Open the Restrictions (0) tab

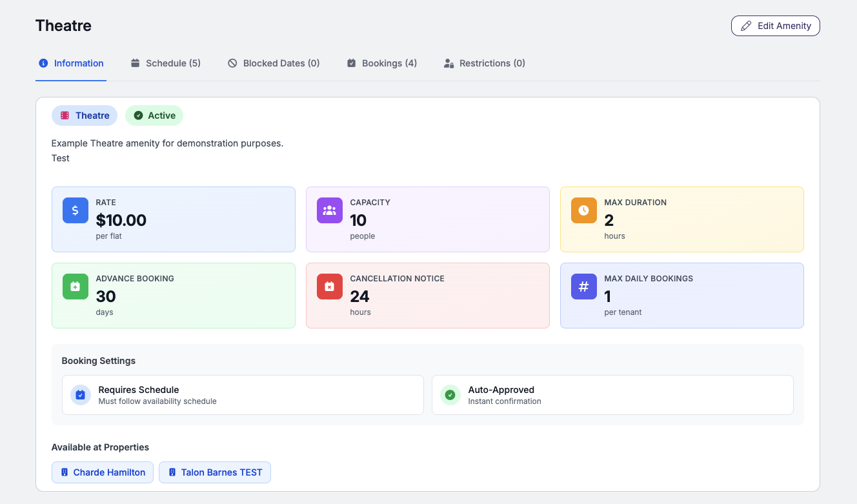click(x=484, y=63)
